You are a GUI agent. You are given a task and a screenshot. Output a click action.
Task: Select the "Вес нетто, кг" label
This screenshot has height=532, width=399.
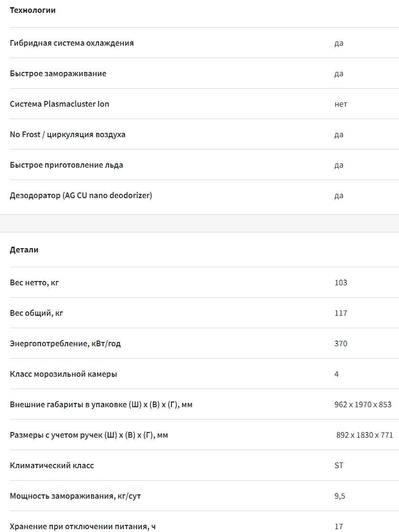pos(34,282)
